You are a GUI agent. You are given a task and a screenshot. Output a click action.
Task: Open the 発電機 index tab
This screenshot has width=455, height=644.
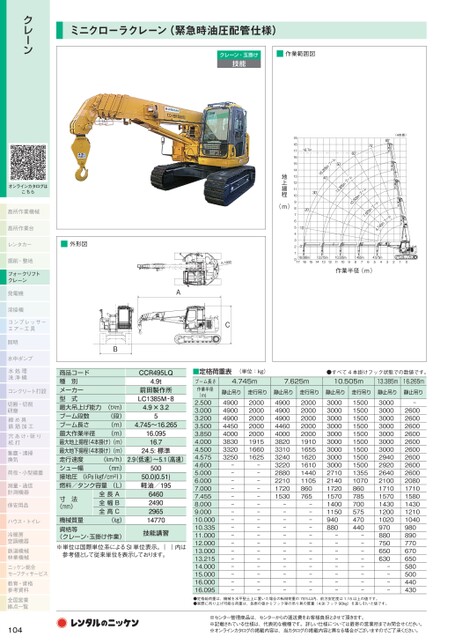pos(25,294)
